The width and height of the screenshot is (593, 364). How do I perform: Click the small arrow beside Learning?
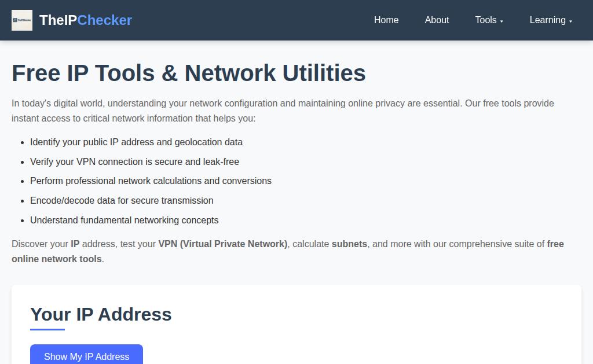pyautogui.click(x=570, y=21)
